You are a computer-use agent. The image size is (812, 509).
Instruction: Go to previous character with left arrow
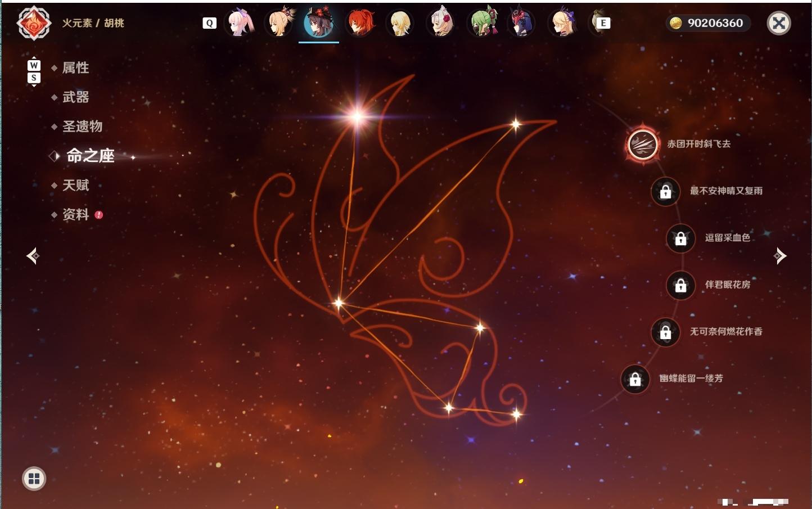pyautogui.click(x=33, y=256)
